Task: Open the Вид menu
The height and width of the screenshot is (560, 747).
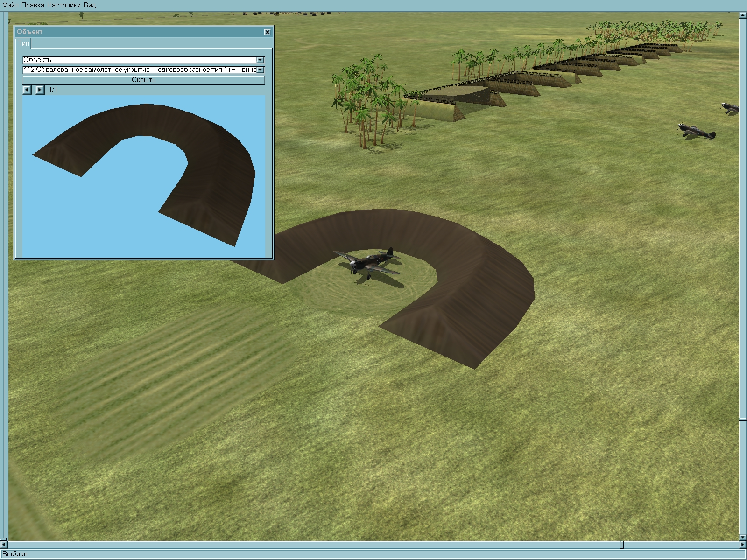Action: click(x=90, y=5)
